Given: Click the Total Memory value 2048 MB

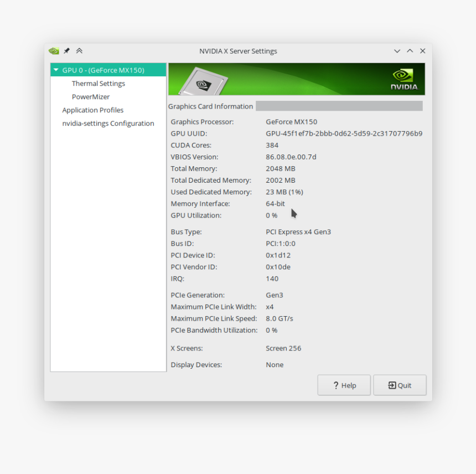Looking at the screenshot, I should [281, 168].
